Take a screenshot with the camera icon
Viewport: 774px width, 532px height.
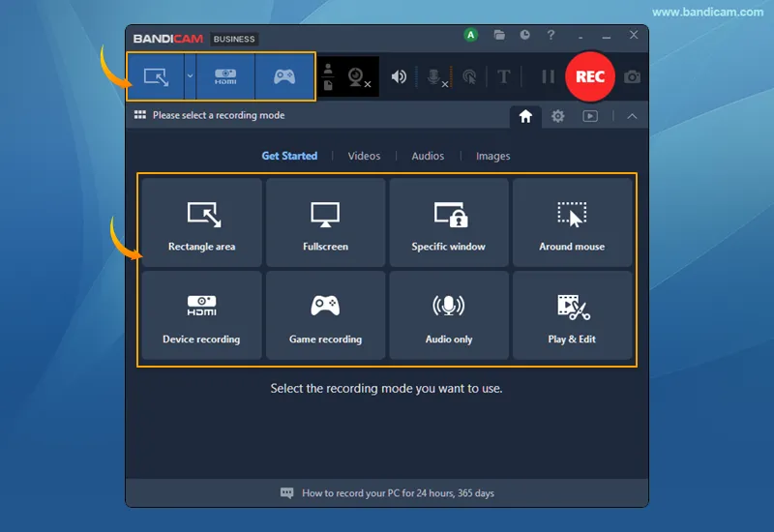(x=633, y=77)
